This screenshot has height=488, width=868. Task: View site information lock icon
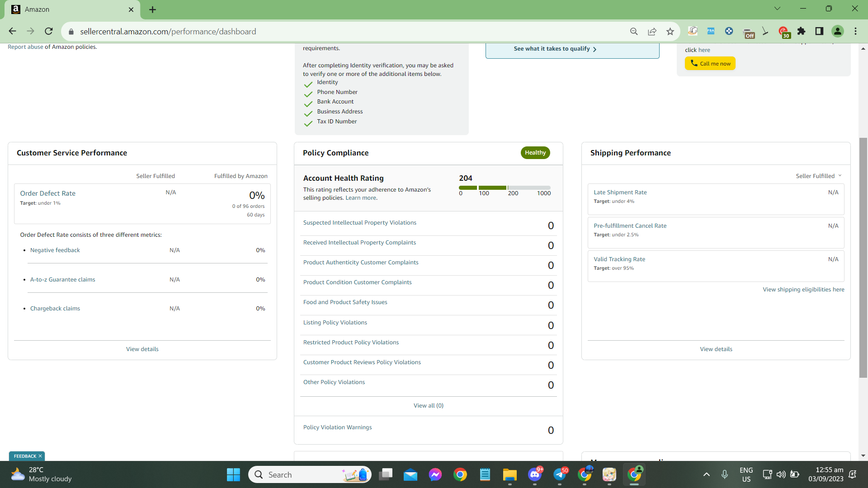(x=71, y=32)
